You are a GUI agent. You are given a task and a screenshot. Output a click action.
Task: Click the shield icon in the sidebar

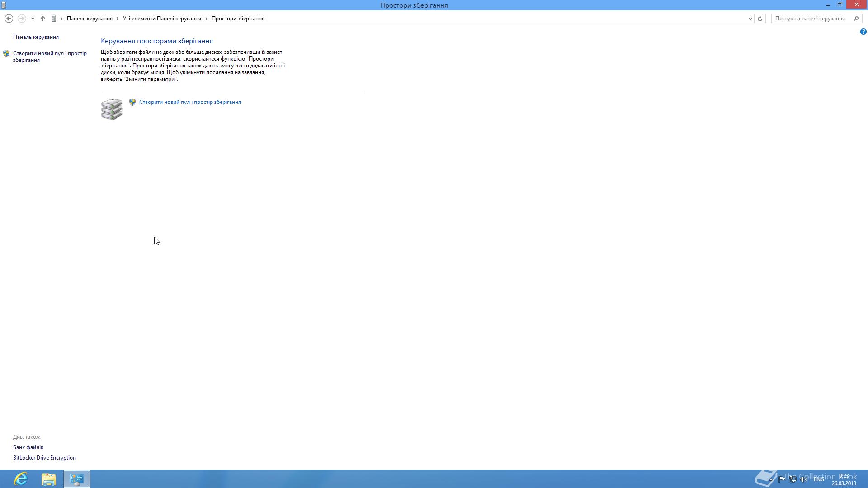tap(6, 53)
